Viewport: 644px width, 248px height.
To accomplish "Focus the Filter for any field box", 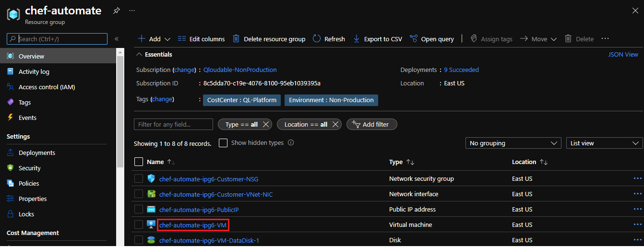I will point(173,124).
